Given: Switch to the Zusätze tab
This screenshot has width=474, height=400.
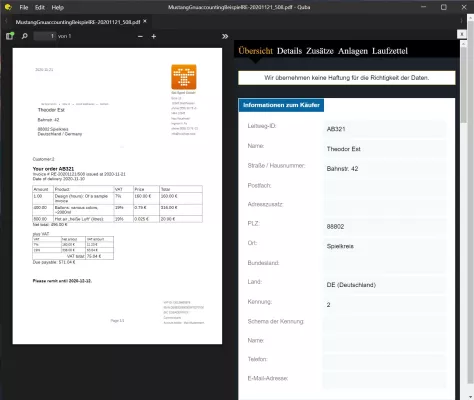Looking at the screenshot, I should [x=320, y=51].
